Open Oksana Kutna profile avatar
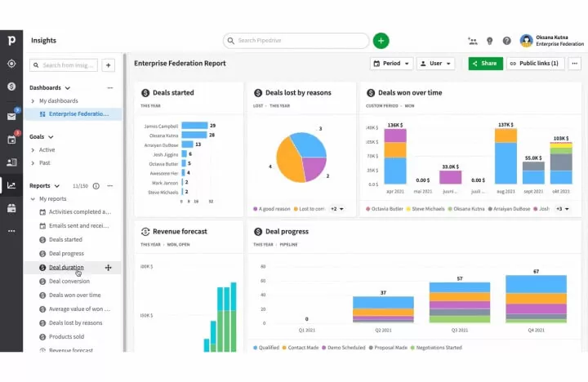 (526, 41)
